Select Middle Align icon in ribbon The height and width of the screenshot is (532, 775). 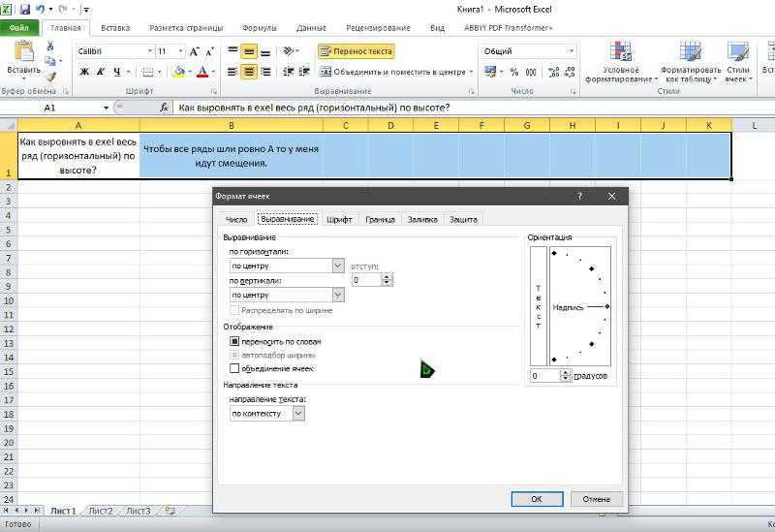pyautogui.click(x=249, y=51)
